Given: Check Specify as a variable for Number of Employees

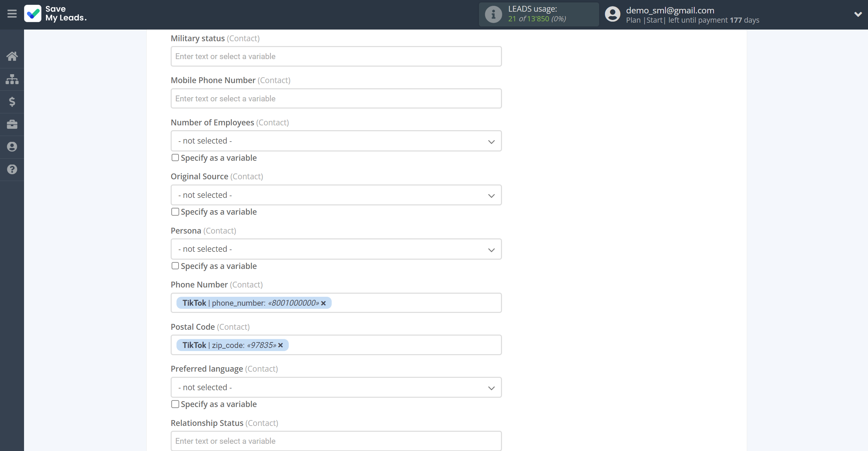Looking at the screenshot, I should [x=175, y=158].
